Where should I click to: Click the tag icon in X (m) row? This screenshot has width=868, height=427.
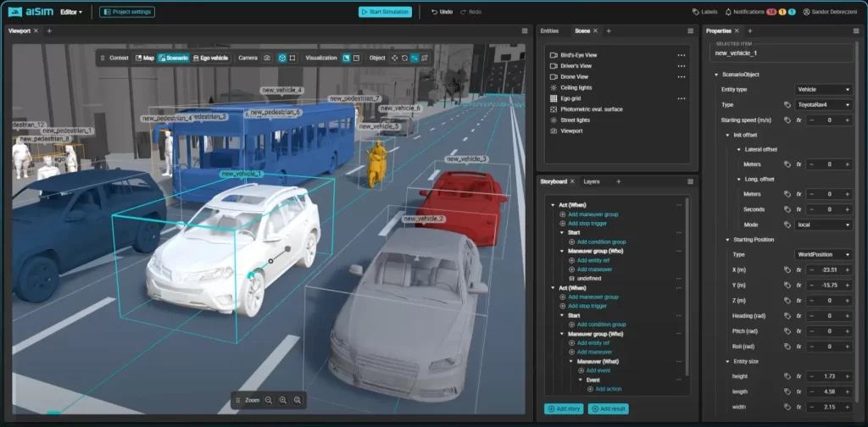click(x=787, y=270)
